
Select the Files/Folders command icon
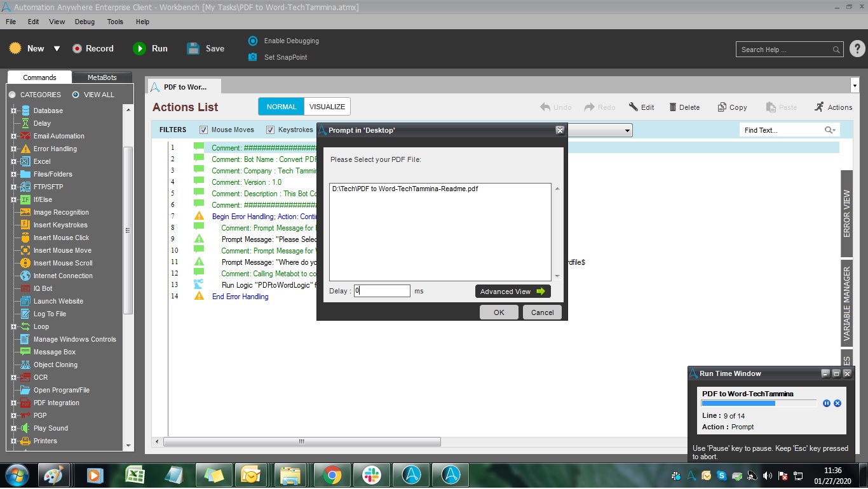(x=25, y=174)
